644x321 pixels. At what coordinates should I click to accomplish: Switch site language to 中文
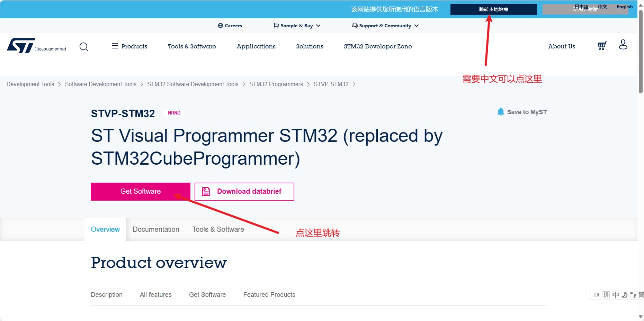[x=602, y=7]
